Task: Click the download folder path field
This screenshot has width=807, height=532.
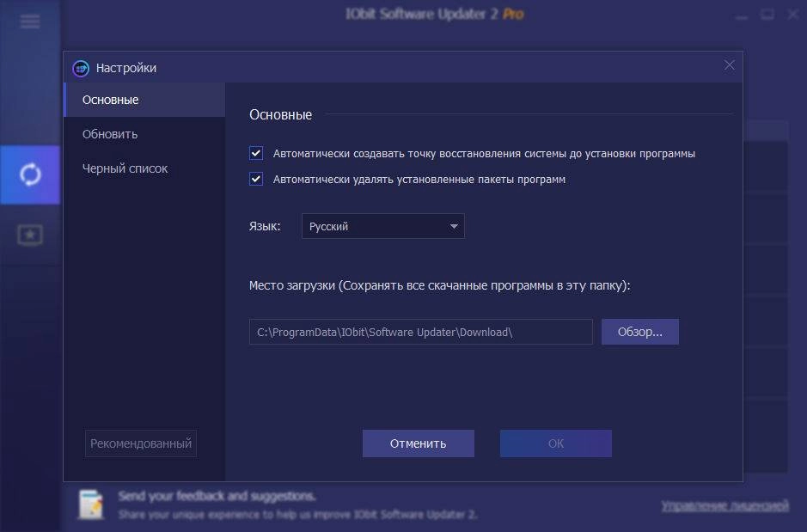Action: point(421,332)
